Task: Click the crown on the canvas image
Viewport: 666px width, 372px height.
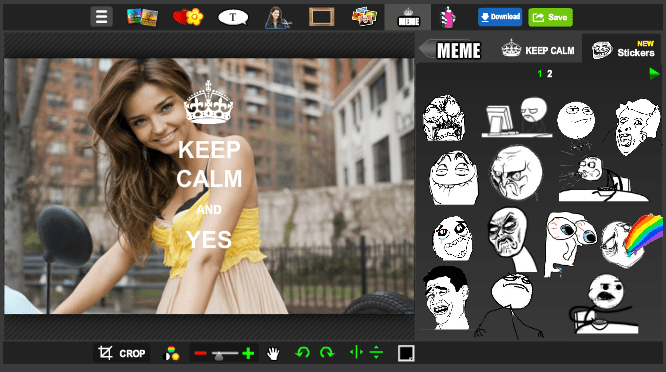Action: point(208,102)
